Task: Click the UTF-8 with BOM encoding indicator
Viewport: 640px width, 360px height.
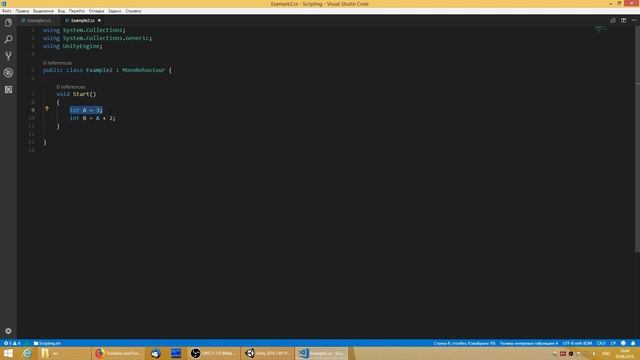Action: coord(577,343)
